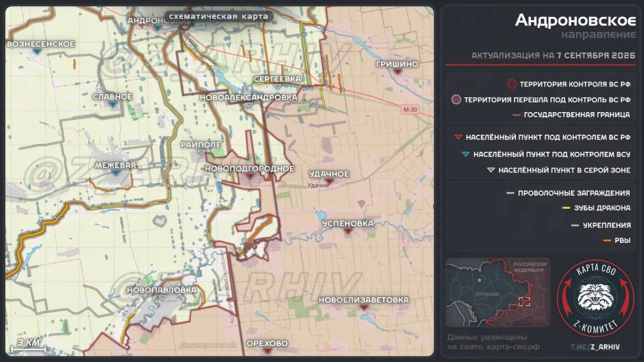
Task: Open the T.ME/Z_ARHIV link
Action: point(595,347)
